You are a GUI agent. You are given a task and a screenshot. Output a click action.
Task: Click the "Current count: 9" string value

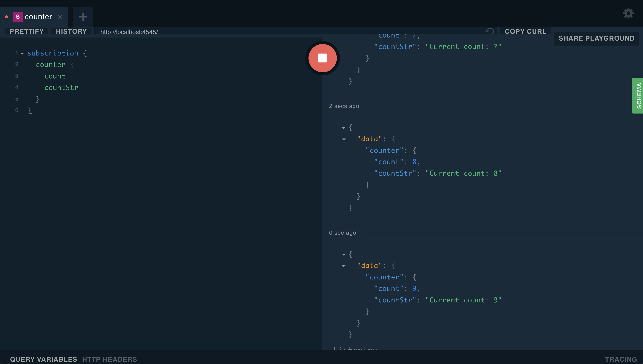463,300
